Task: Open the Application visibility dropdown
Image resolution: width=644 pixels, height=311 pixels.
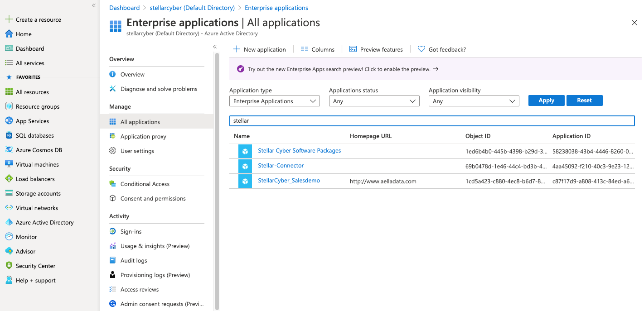Action: [474, 101]
